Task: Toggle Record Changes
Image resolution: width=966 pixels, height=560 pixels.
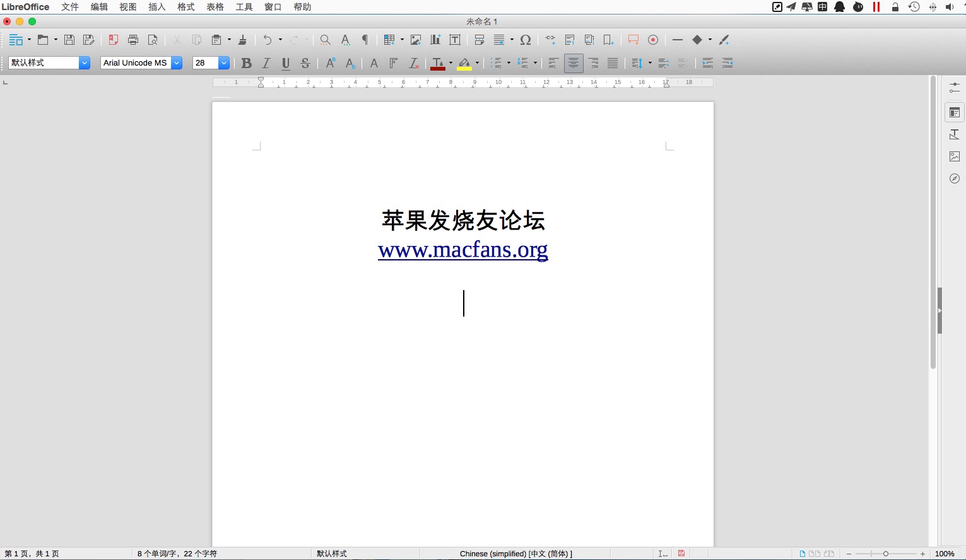Action: point(653,40)
